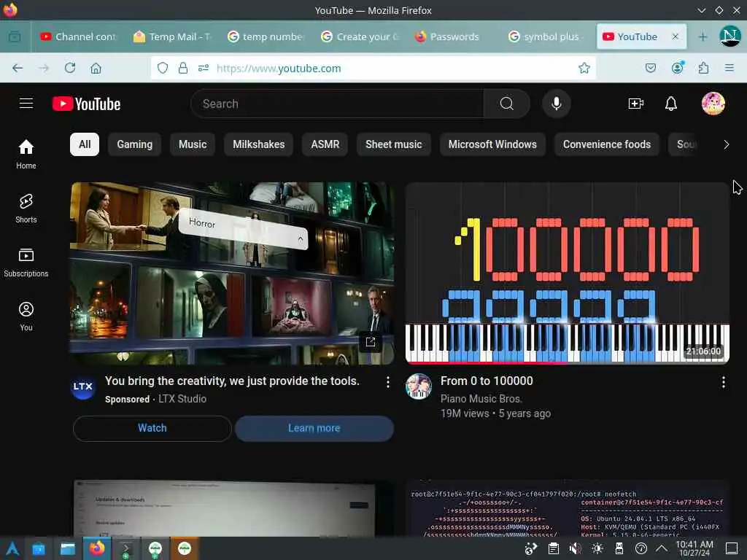Click the YouTube logo
The image size is (747, 560).
86,104
